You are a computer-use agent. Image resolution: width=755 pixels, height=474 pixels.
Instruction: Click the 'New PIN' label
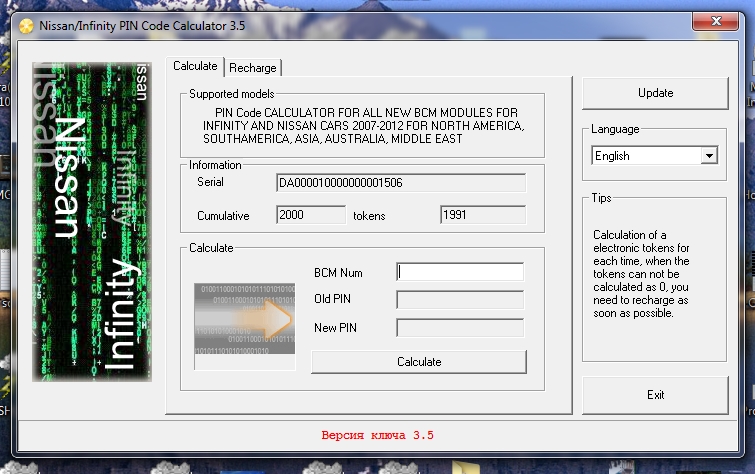tap(335, 328)
